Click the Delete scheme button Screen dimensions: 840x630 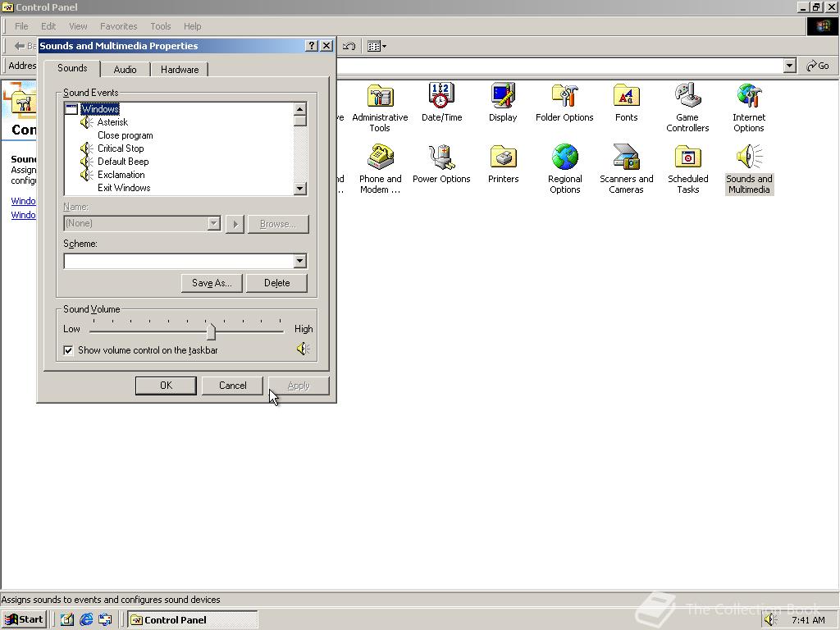(x=277, y=283)
